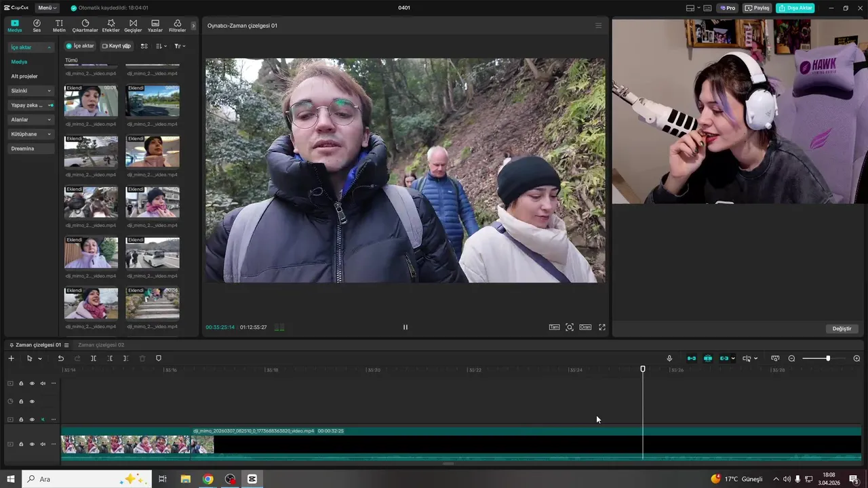Mute the top timeline track
This screenshot has width=868, height=488.
43,384
